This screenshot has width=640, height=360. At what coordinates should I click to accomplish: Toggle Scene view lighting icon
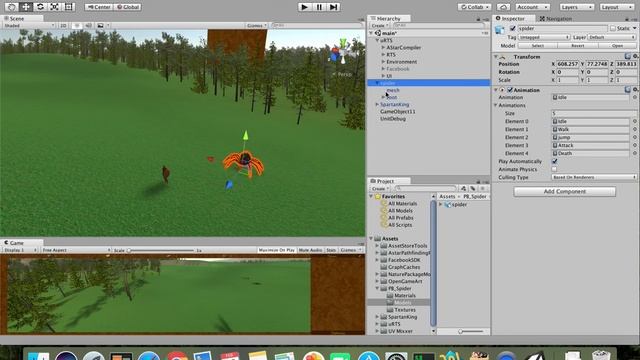tap(76, 25)
